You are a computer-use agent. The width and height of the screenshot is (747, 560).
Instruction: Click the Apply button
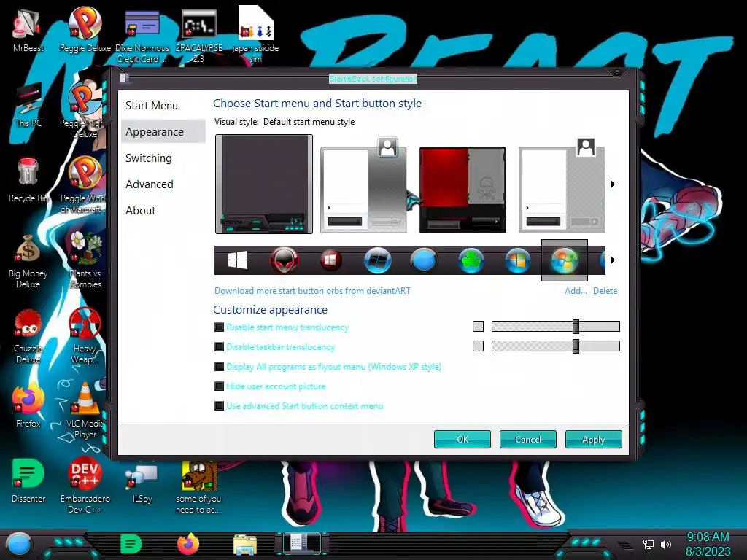tap(594, 440)
